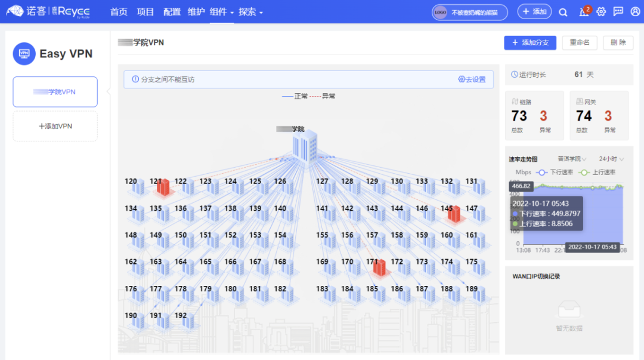644x360 pixels.
Task: Click the 2022-10-17 05:43 axis marker
Action: click(x=592, y=247)
